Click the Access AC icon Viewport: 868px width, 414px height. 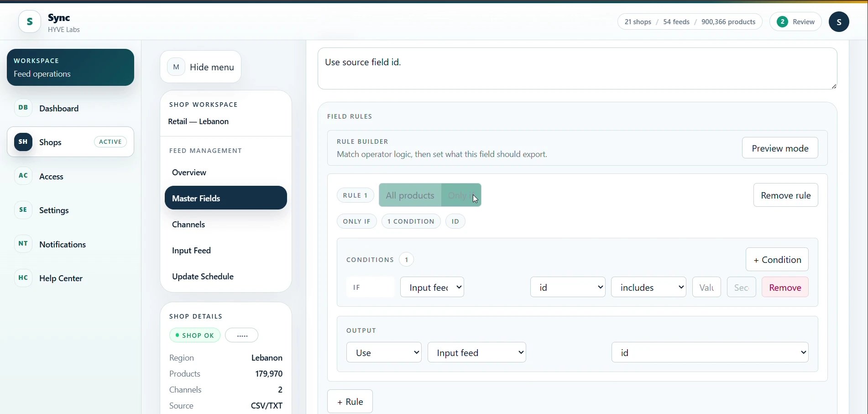[23, 176]
